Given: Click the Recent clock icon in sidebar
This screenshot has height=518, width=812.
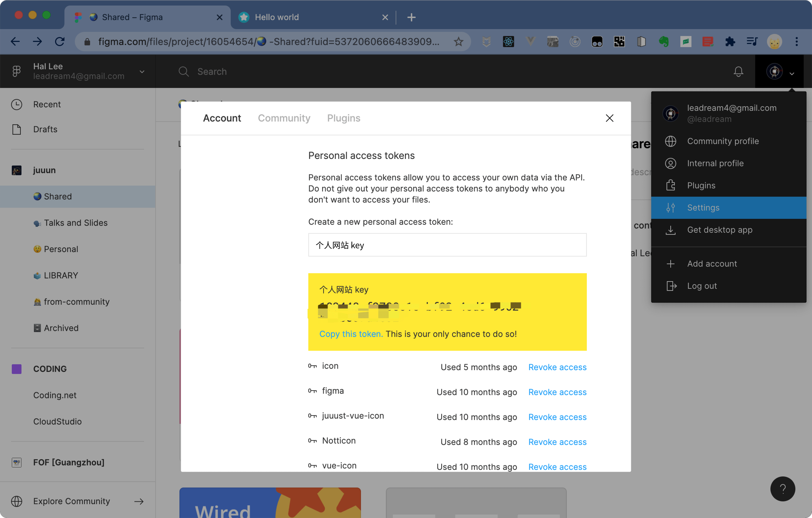Looking at the screenshot, I should point(16,104).
